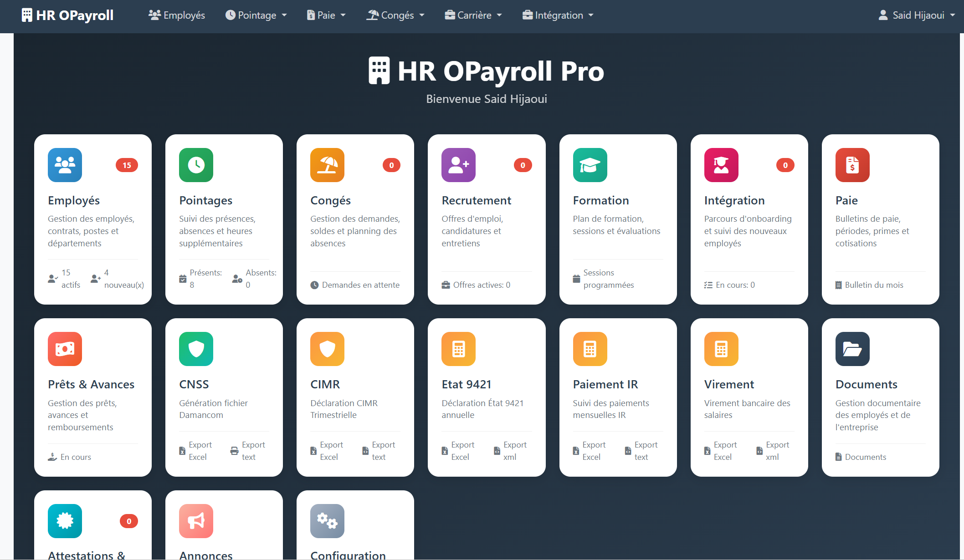Open the Intégration graduate icon
The image size is (964, 560).
pos(721,165)
